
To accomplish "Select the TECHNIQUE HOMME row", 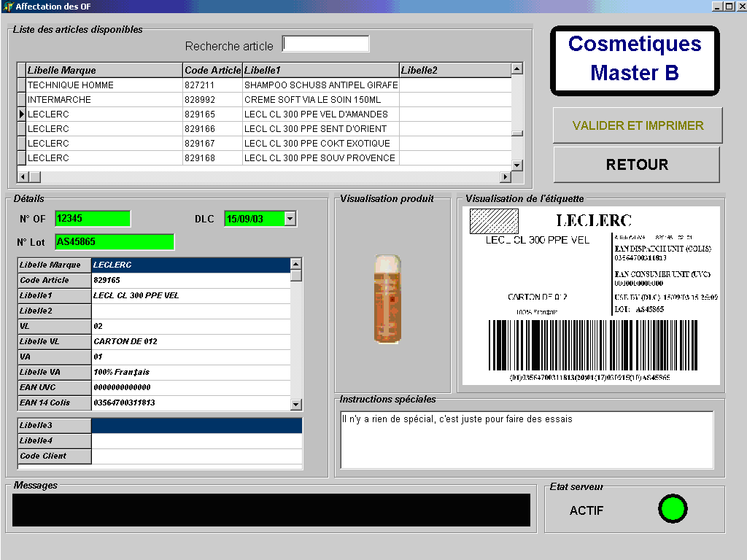I will click(x=264, y=85).
